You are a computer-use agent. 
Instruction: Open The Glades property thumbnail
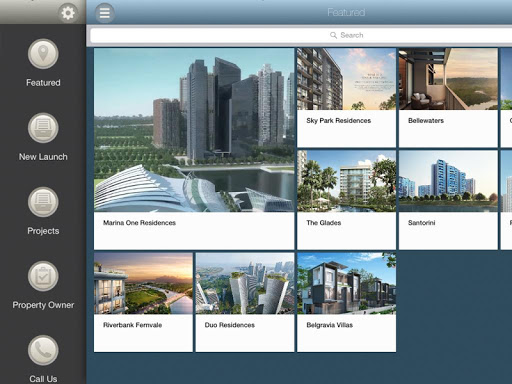(346, 181)
